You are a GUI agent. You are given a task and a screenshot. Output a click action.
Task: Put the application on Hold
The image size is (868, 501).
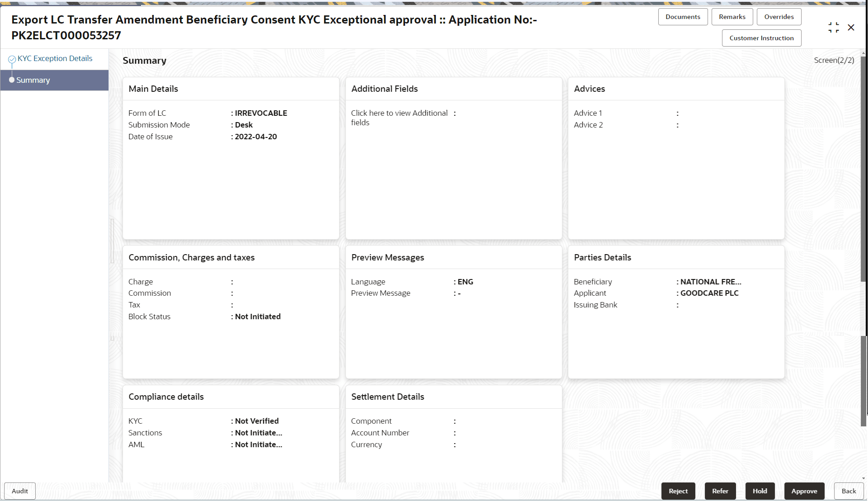point(760,491)
